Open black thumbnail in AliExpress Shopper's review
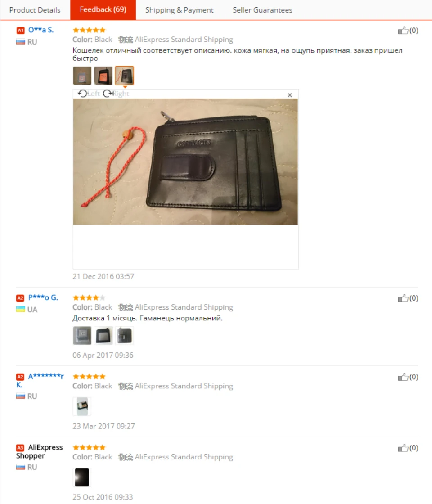432x504 pixels. pyautogui.click(x=82, y=477)
